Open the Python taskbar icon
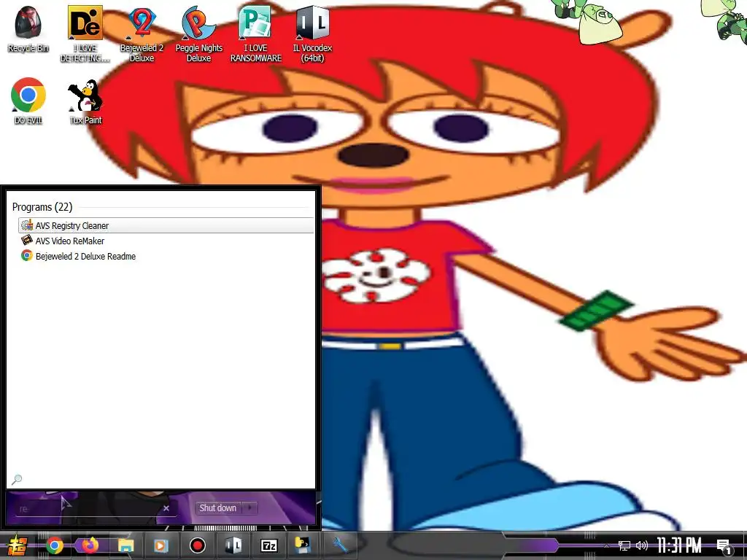Image resolution: width=747 pixels, height=560 pixels. [303, 544]
